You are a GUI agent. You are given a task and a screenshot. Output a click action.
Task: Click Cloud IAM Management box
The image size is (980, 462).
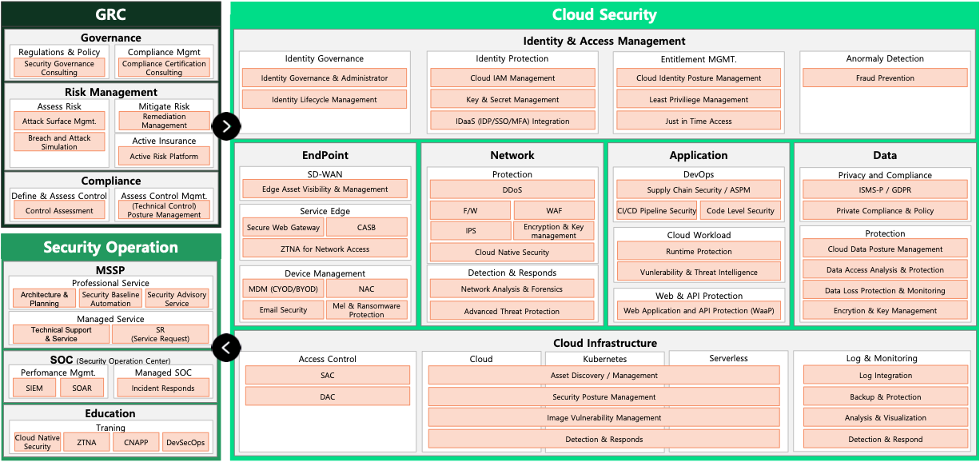coord(512,78)
